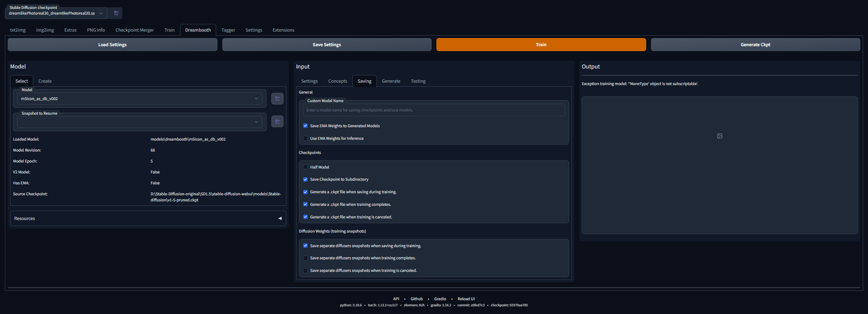The image size is (868, 314).
Task: Toggle .ckpt generation when training is canceled
Action: (x=305, y=217)
